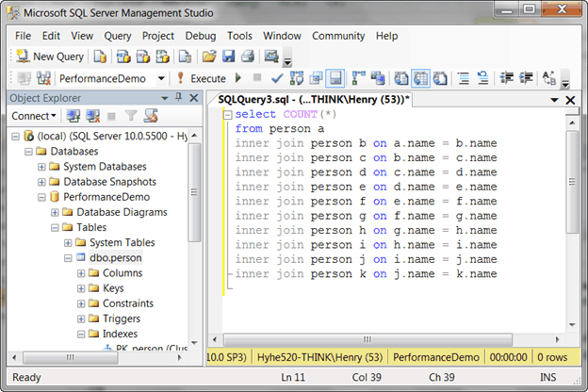The width and height of the screenshot is (588, 392).
Task: Click the Object Explorer filter funnel icon
Action: tap(131, 116)
